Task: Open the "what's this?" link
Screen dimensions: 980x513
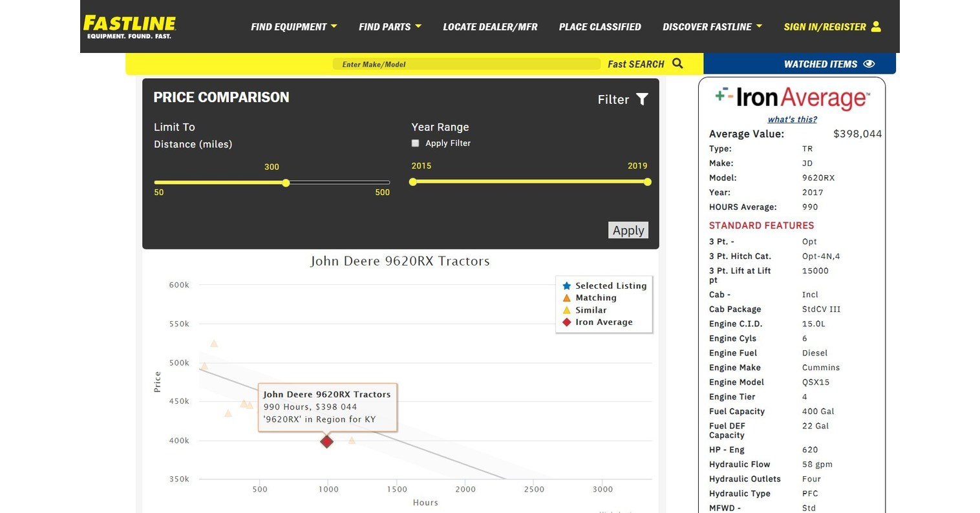Action: click(792, 120)
